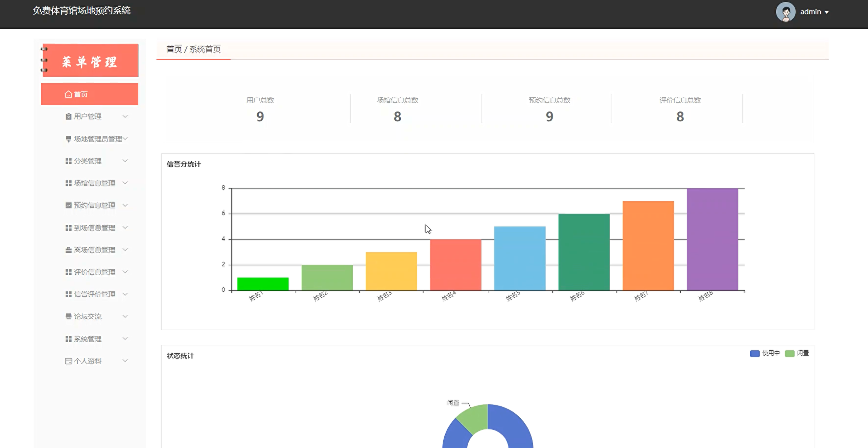The height and width of the screenshot is (448, 868).
Task: Expand the 分类管理 chevron
Action: tap(125, 161)
